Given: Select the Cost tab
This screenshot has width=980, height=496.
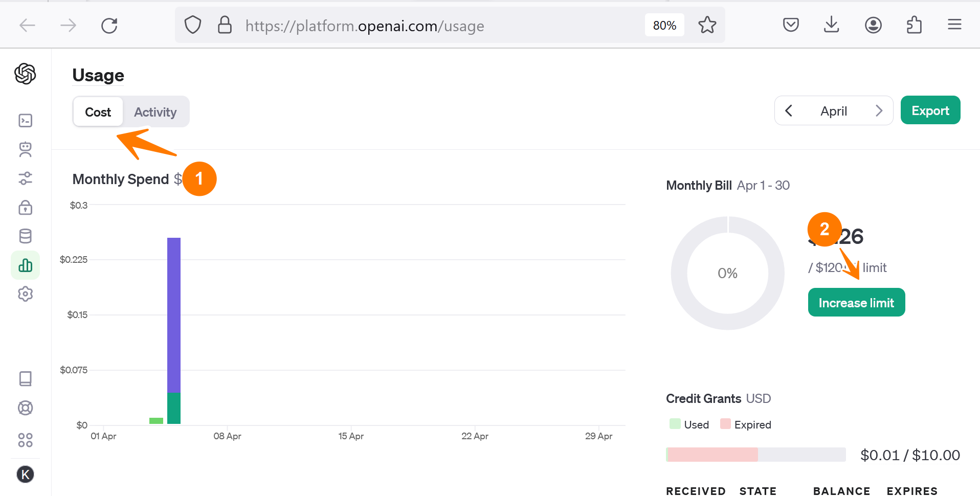Looking at the screenshot, I should pyautogui.click(x=98, y=111).
